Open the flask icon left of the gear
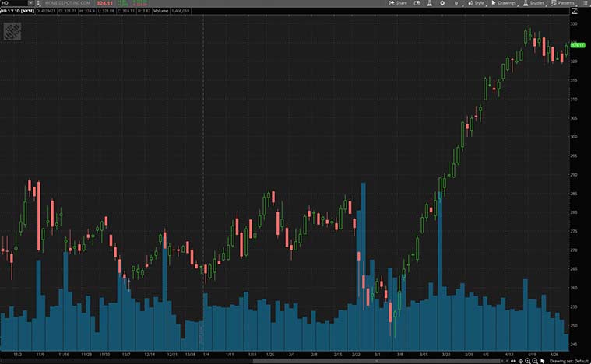Image resolution: width=591 pixels, height=364 pixels. 429,3
